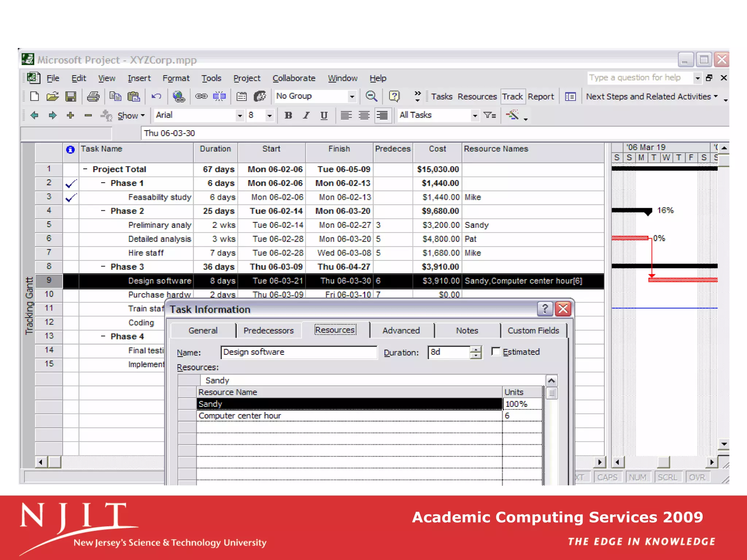Click the Resources guide button
Viewport: 747px width, 560px height.
pos(477,97)
